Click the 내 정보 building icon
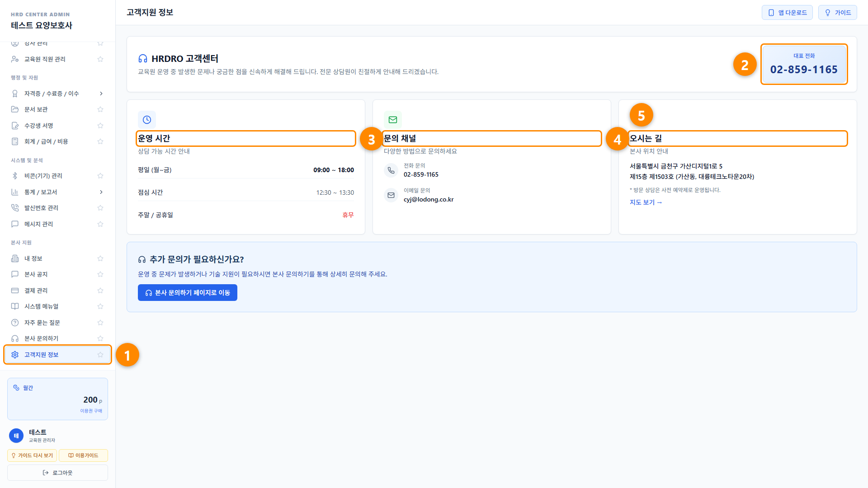 15,258
